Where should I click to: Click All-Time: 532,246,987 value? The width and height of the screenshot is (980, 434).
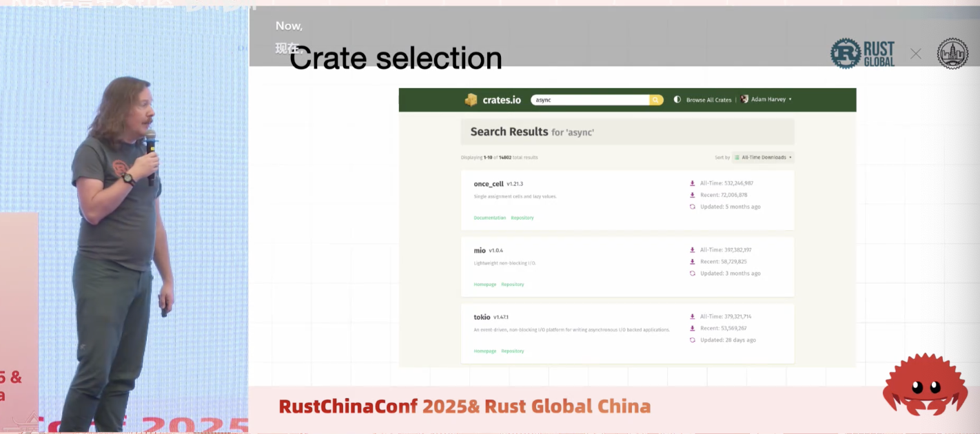coord(726,183)
